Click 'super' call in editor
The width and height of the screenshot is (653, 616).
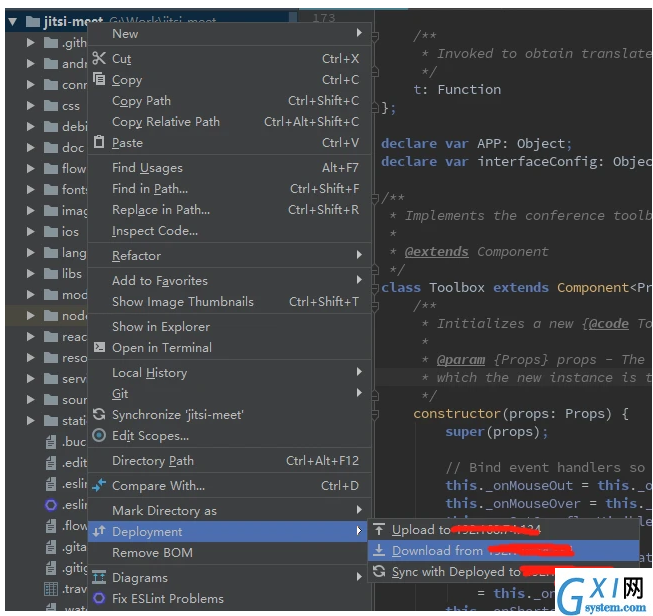(466, 431)
